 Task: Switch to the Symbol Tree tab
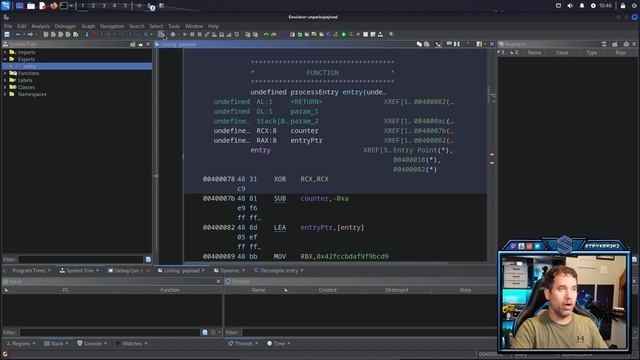pos(79,270)
